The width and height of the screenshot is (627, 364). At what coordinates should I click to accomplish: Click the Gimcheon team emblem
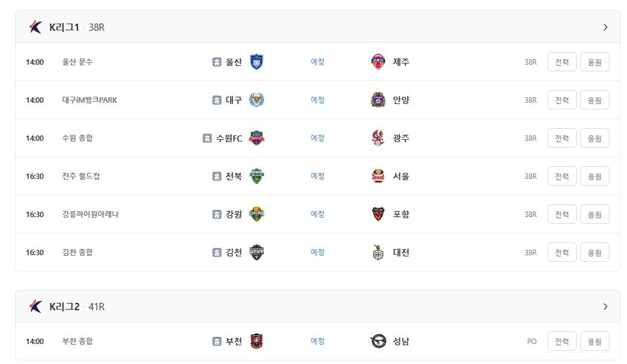(x=257, y=252)
